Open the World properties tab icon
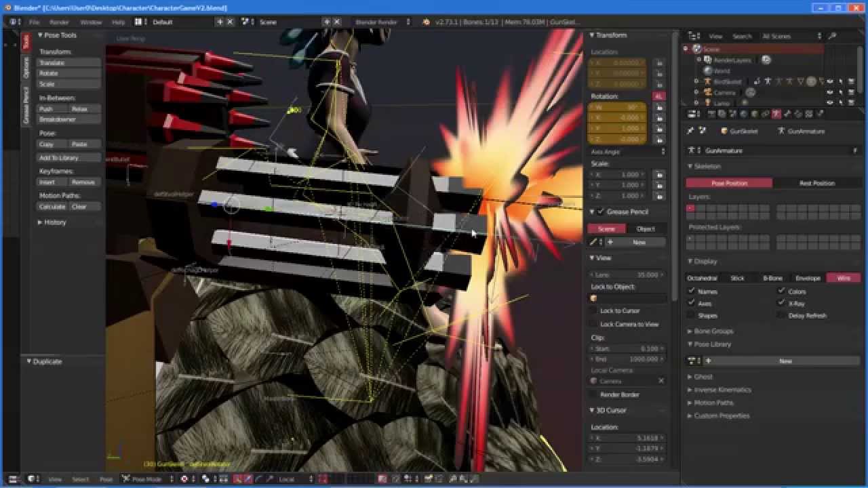This screenshot has height=488, width=868. (743, 114)
